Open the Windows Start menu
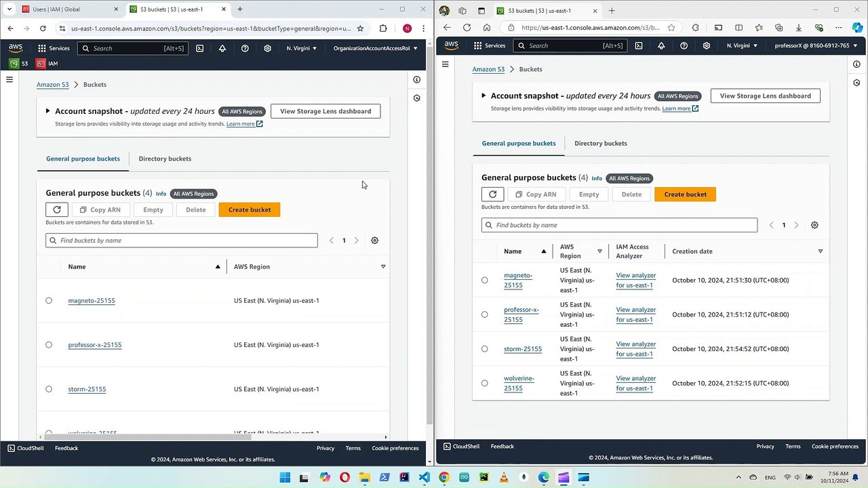 click(285, 478)
